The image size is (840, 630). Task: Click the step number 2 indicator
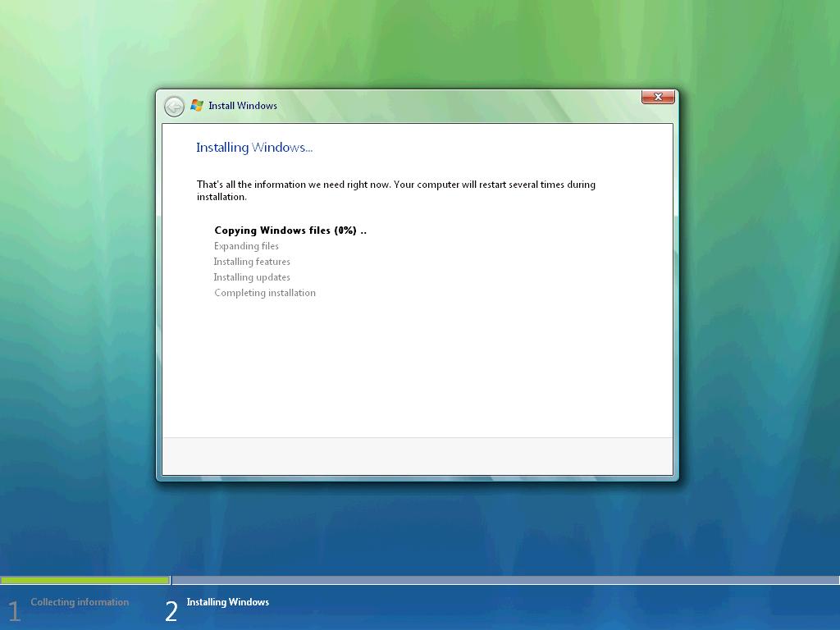(x=171, y=611)
